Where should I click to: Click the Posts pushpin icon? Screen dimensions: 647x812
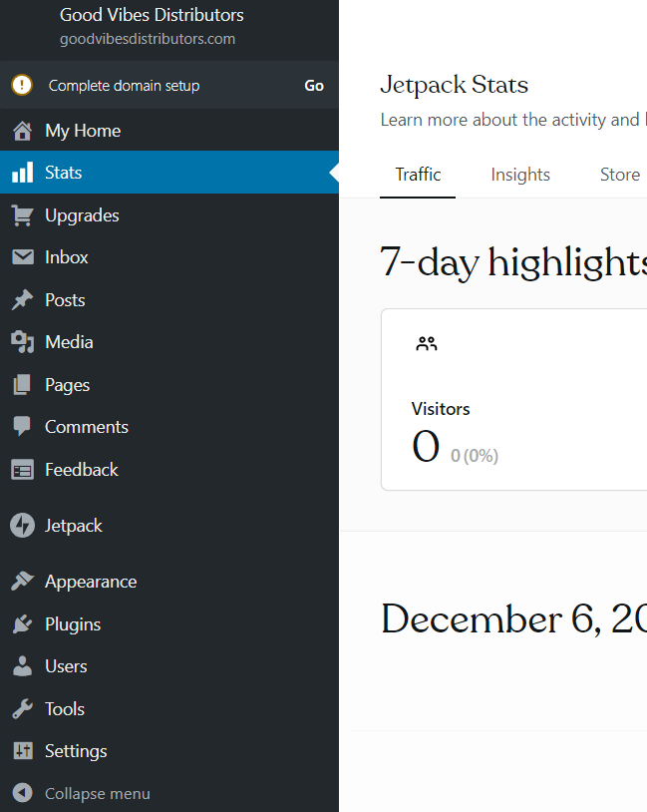[22, 300]
